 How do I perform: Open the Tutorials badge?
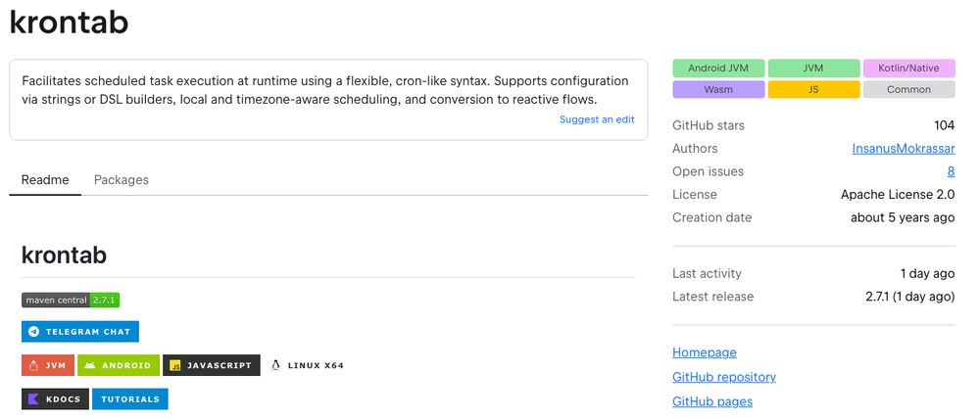tap(130, 398)
